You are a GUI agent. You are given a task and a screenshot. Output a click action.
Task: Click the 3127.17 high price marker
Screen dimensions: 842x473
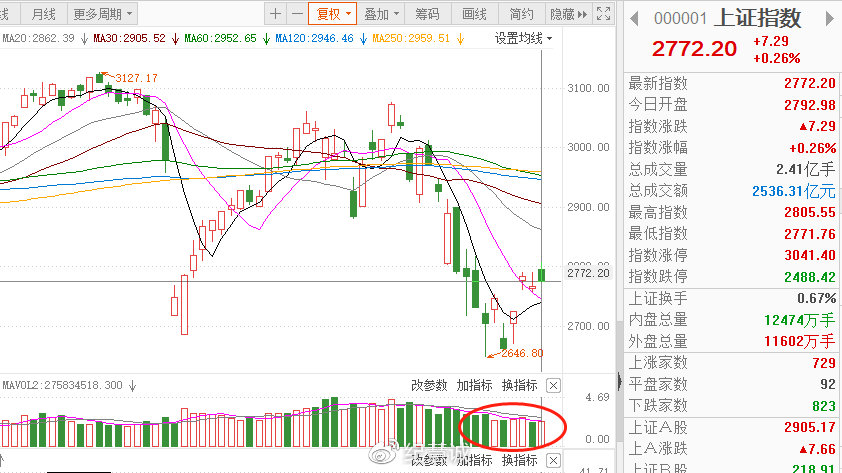[x=136, y=78]
